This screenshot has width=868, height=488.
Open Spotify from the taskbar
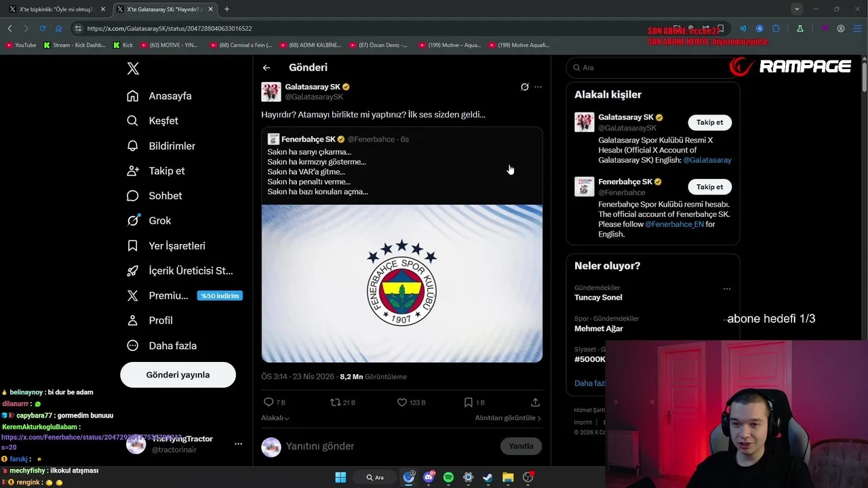[448, 477]
